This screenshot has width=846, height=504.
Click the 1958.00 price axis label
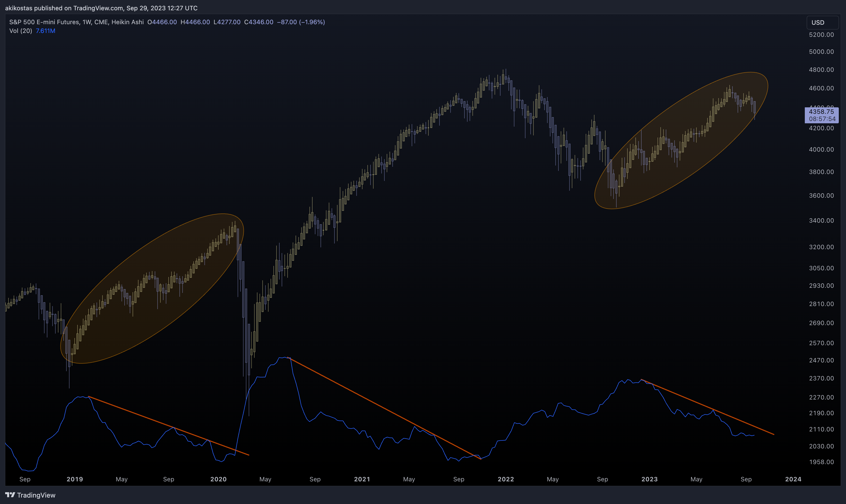pos(821,462)
